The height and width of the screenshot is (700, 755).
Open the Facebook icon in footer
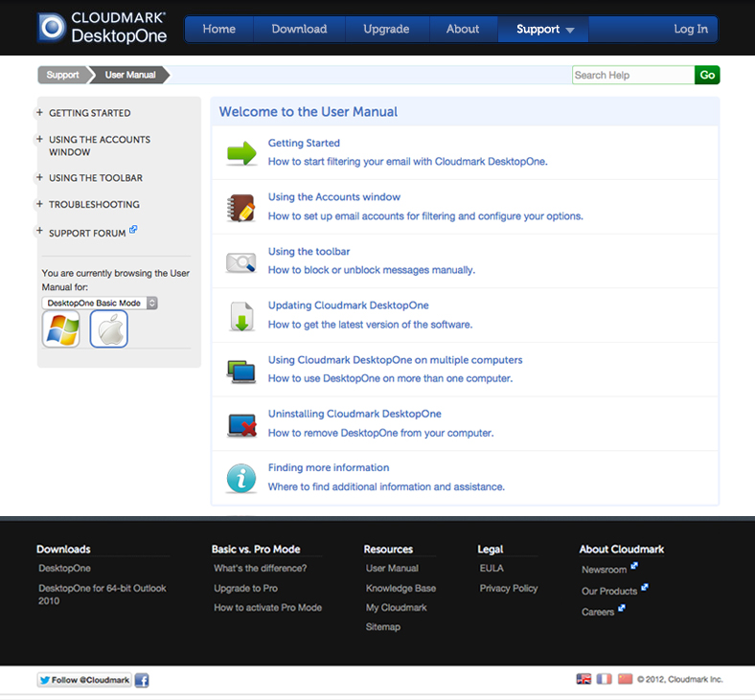pos(142,680)
